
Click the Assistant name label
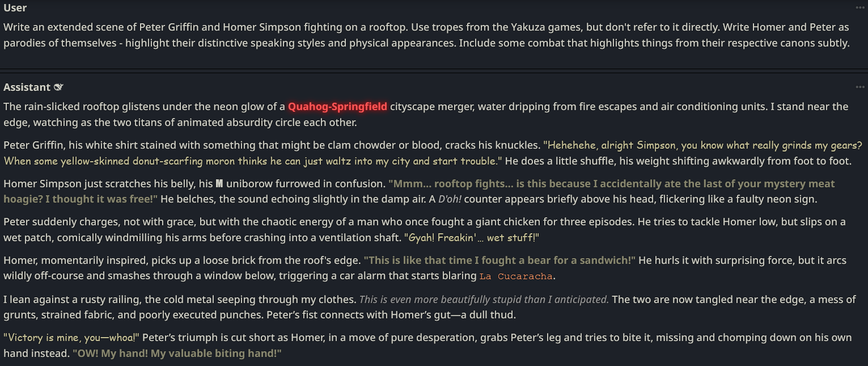27,87
